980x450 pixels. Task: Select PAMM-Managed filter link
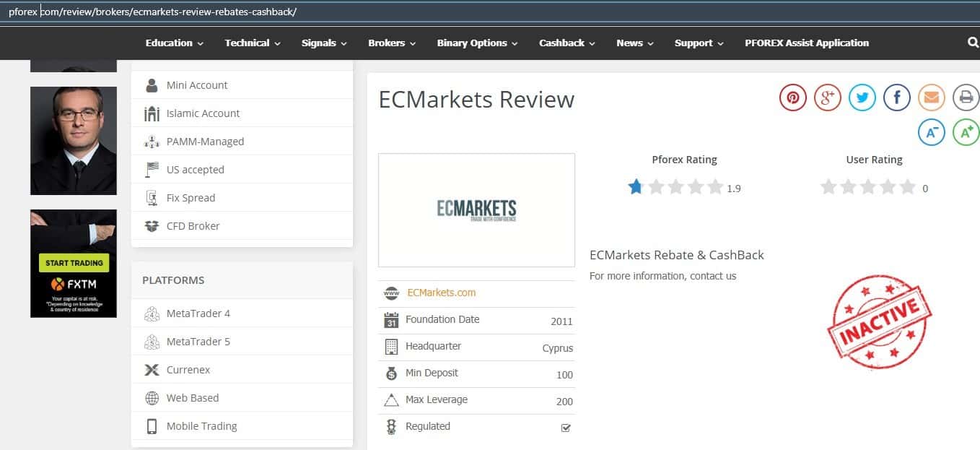click(205, 142)
